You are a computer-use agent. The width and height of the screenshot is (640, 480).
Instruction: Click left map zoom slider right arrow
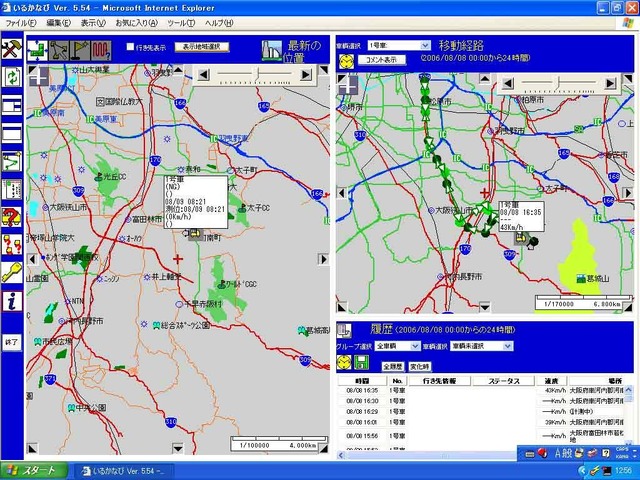(305, 75)
